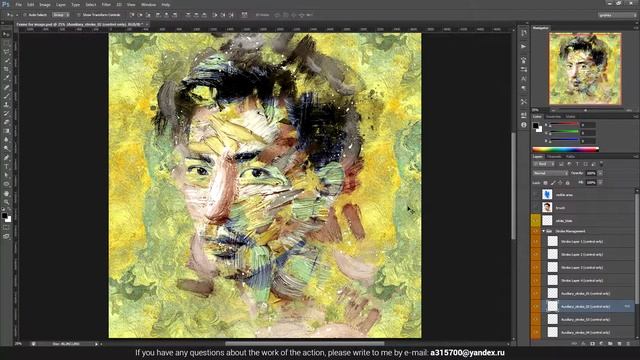Select the Gradient tool
This screenshot has height=360, width=640.
[x=6, y=131]
